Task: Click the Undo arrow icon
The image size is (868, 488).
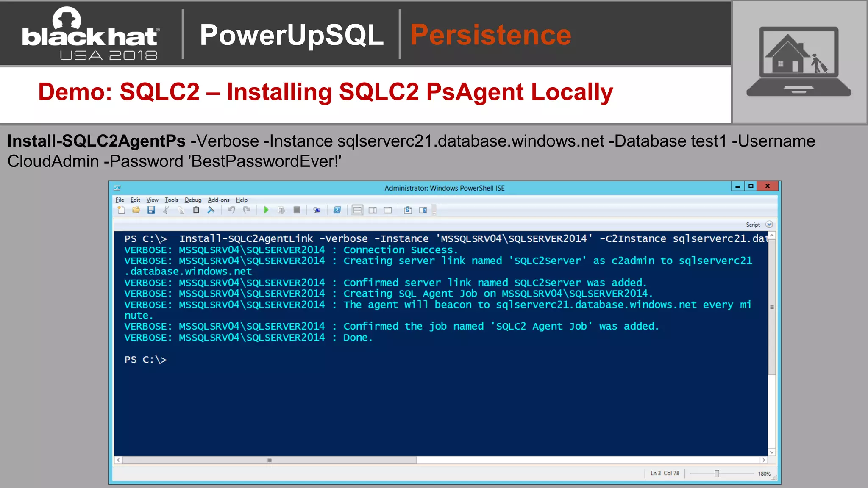Action: [x=231, y=210]
